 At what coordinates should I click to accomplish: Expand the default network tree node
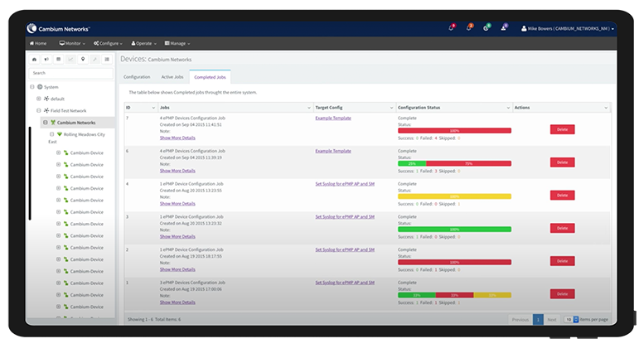39,99
